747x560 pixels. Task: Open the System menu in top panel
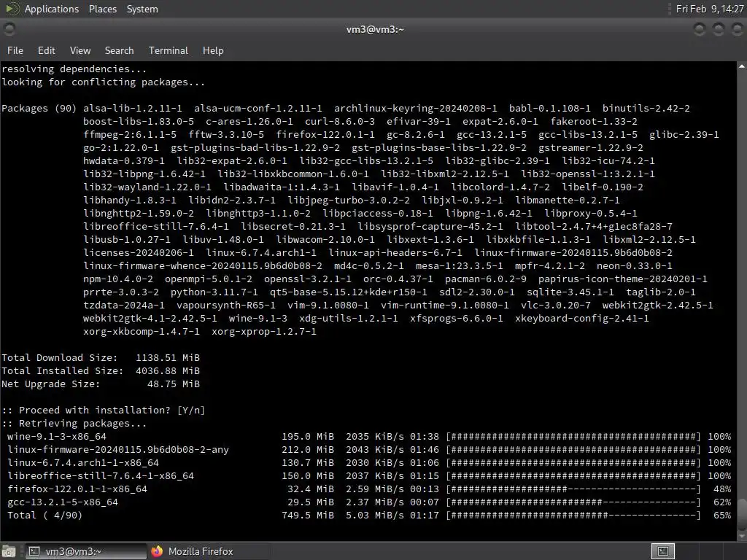coord(142,9)
